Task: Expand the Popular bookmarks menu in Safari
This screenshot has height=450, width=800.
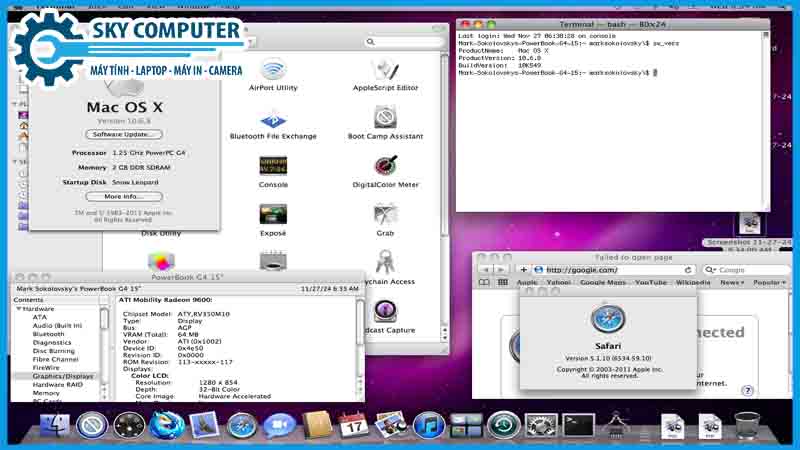Action: [x=768, y=283]
